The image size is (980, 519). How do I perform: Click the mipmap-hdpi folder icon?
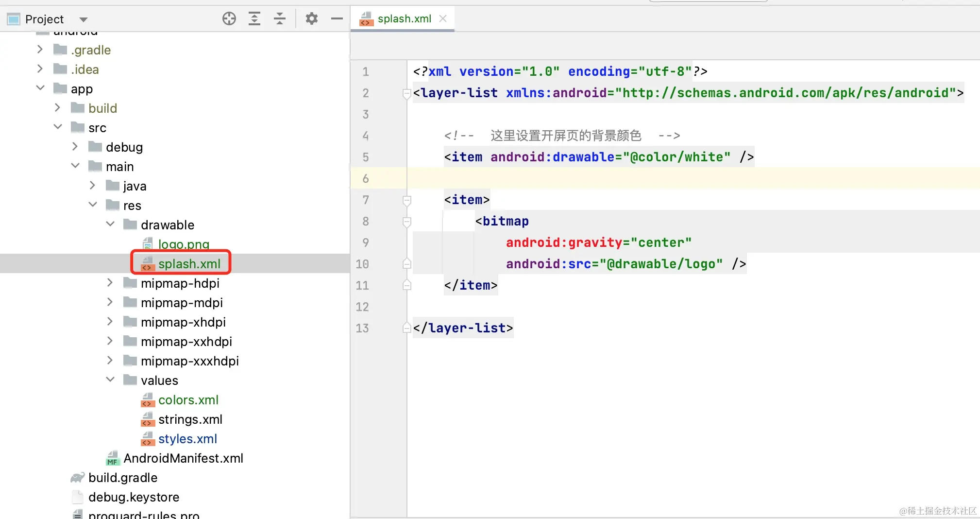pos(130,283)
